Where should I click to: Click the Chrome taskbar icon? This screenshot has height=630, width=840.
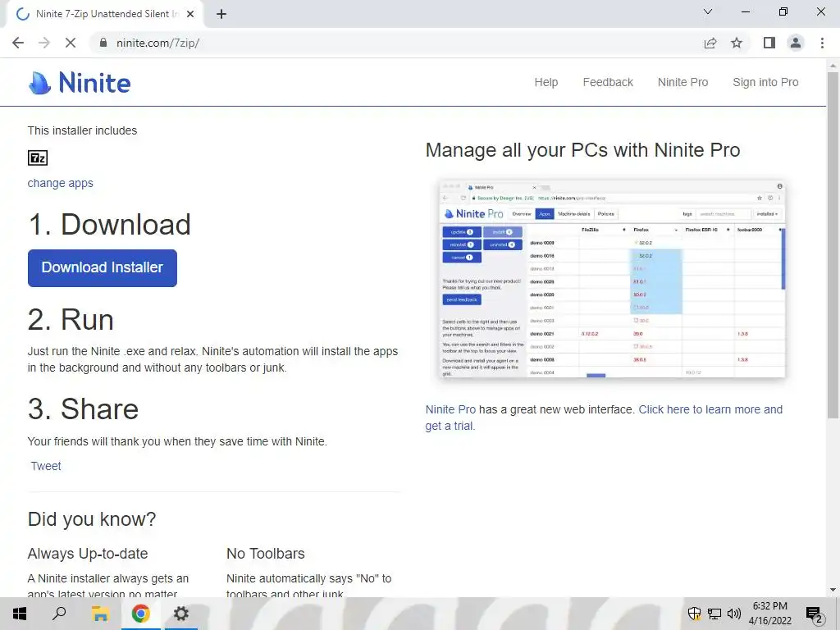140,614
